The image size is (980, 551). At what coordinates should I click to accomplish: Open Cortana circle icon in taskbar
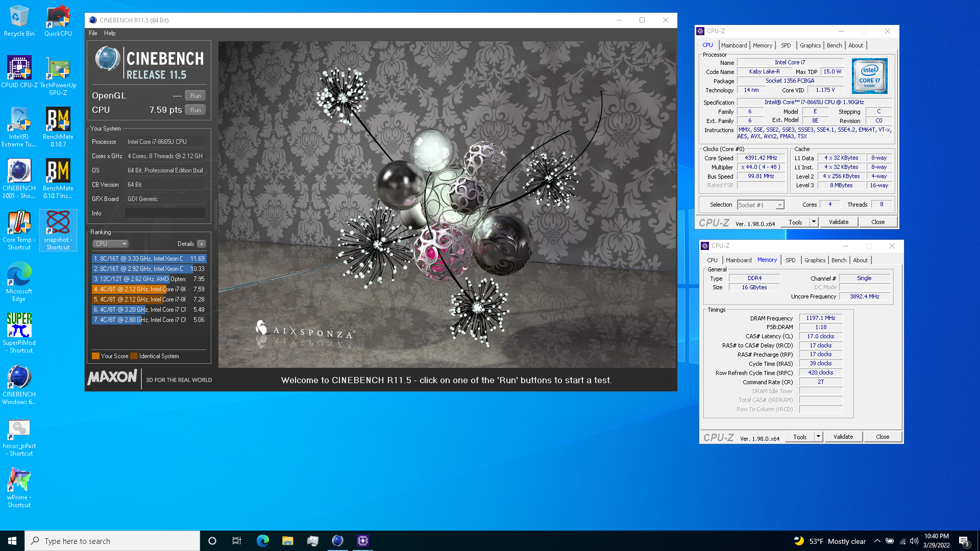click(212, 541)
